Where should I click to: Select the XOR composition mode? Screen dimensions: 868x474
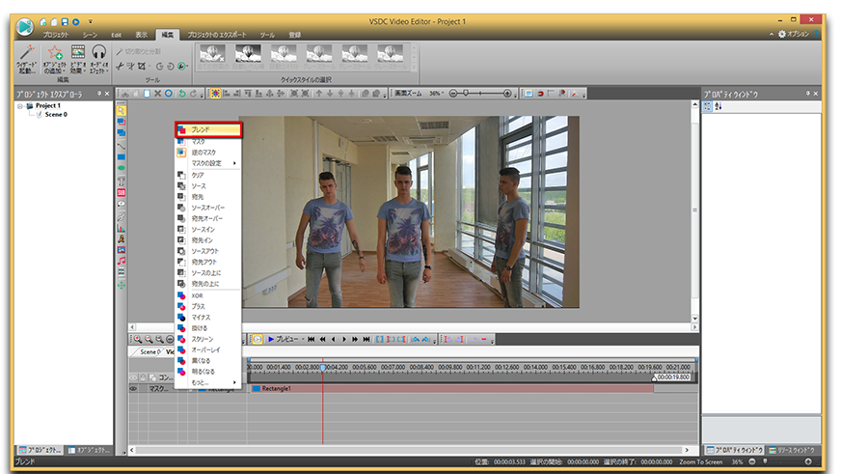208,295
